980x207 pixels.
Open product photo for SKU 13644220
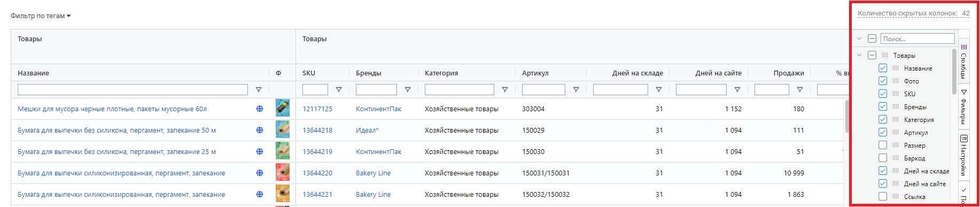[x=283, y=172]
